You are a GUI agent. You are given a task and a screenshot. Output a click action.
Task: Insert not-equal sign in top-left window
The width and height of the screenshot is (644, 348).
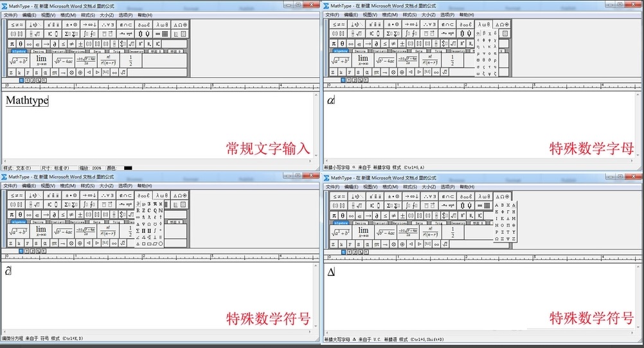72,44
